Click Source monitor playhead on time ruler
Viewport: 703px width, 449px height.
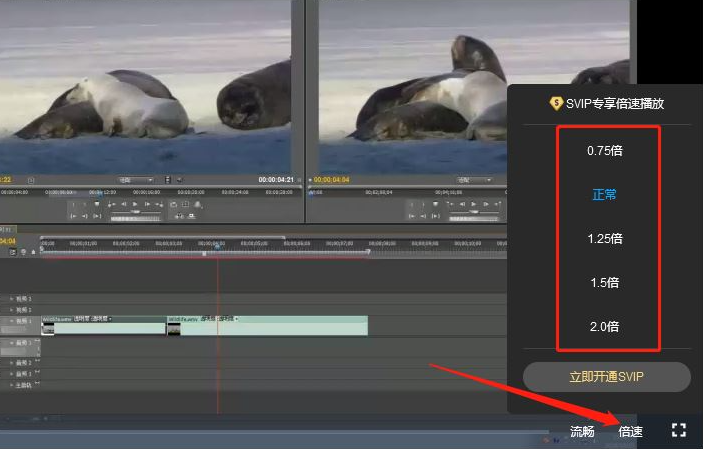[x=99, y=193]
